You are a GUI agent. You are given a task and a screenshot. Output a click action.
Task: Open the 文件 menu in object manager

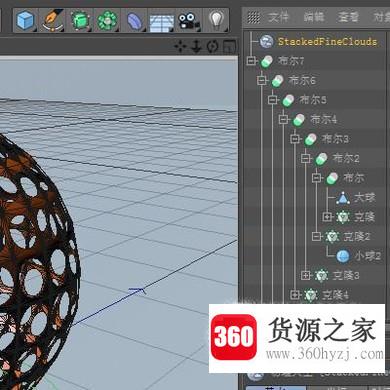[278, 17]
